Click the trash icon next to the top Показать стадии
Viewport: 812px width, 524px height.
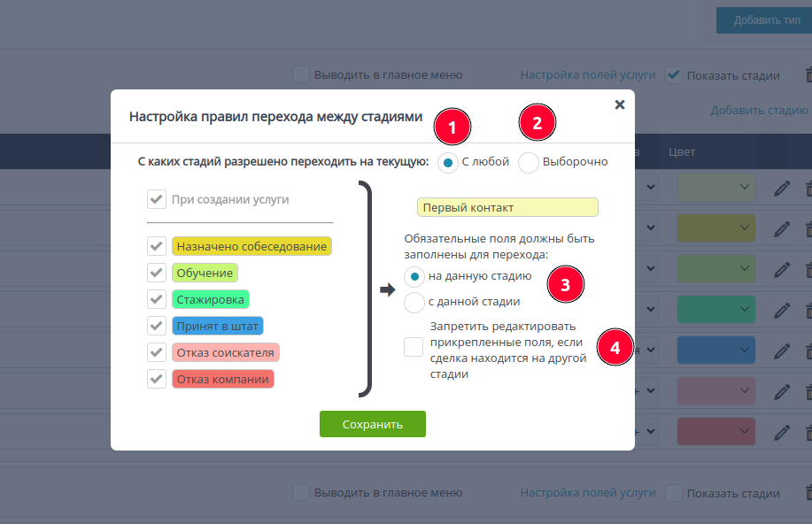[807, 76]
